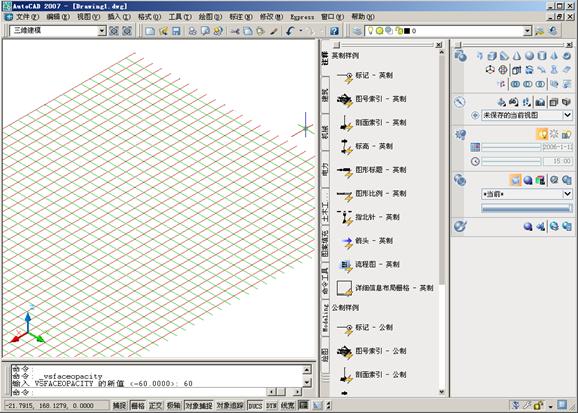Click the sun date slider
578x413 pixels.
pyautogui.click(x=511, y=148)
